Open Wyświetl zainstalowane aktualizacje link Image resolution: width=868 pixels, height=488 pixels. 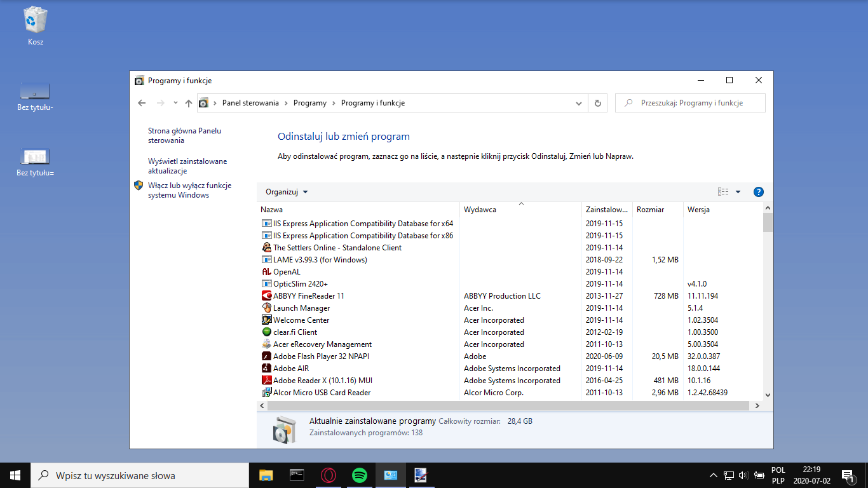pyautogui.click(x=187, y=166)
